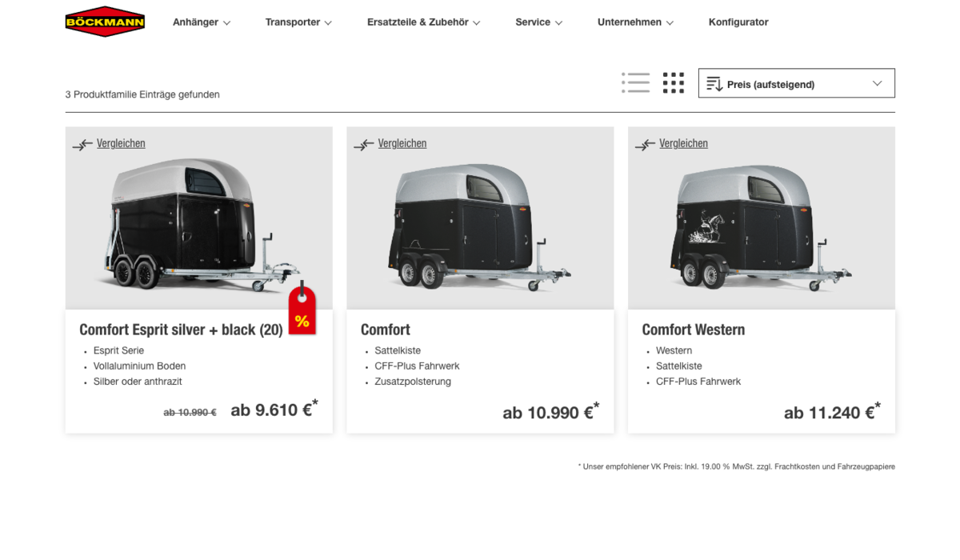Switch to list view layout

635,83
